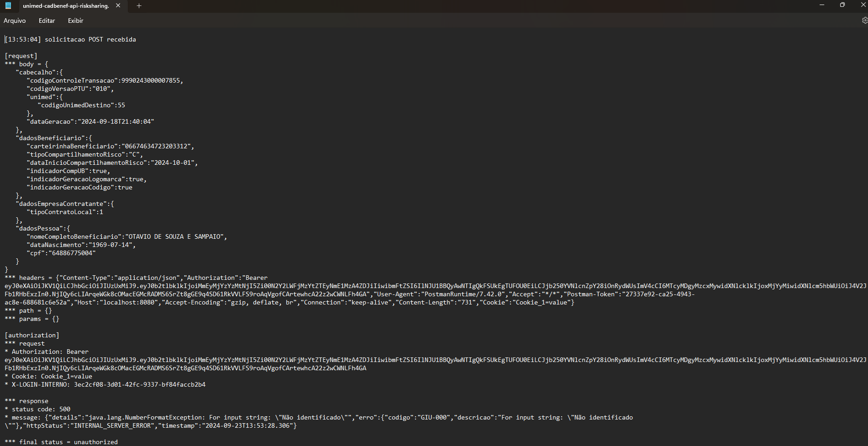Open Notepad settings via the gear icon
This screenshot has width=868, height=446.
pos(864,21)
